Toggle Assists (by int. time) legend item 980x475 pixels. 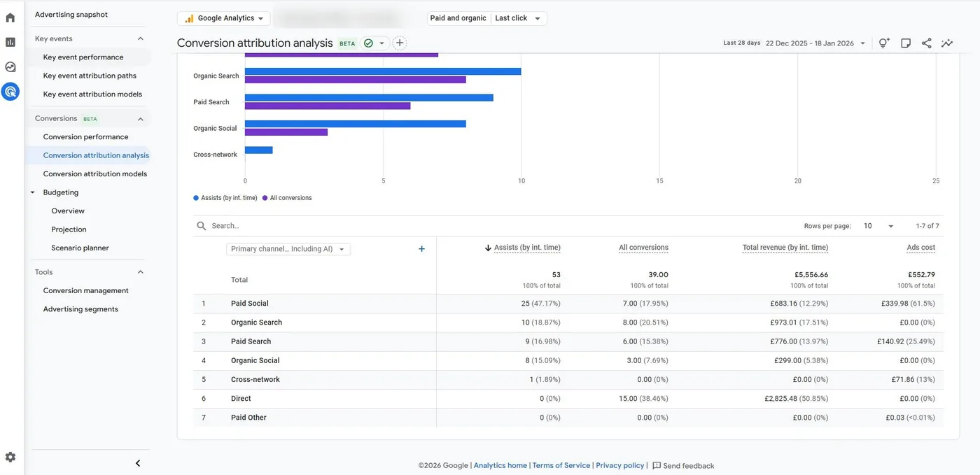[225, 198]
